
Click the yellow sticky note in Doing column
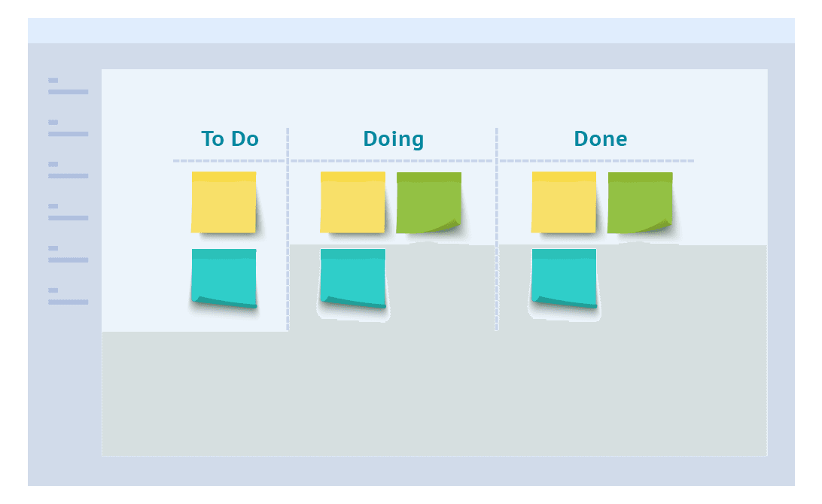coord(353,202)
